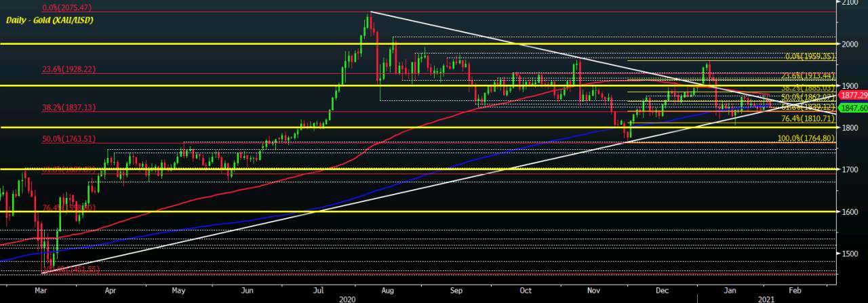Viewport: 868px width, 303px height.
Task: Click the 'Sep' month label on time axis
Action: pos(456,290)
